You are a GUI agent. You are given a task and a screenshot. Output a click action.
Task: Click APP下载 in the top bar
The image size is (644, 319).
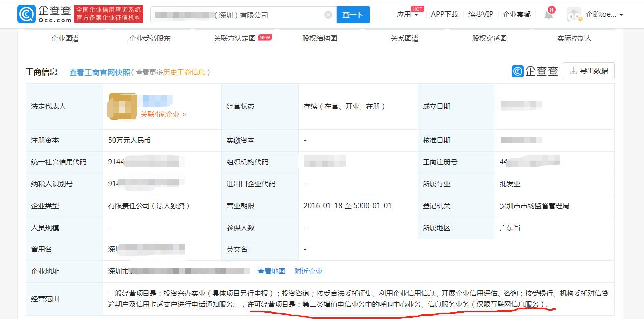[x=444, y=14]
